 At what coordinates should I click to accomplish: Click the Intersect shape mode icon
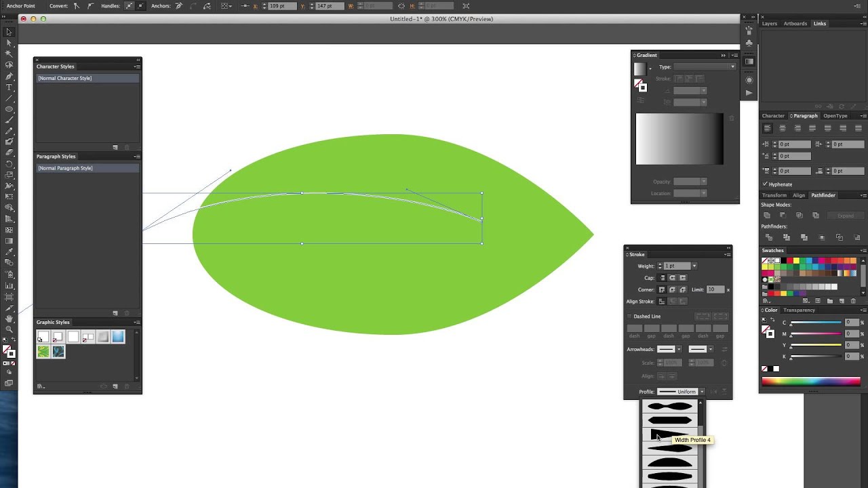[x=800, y=216]
